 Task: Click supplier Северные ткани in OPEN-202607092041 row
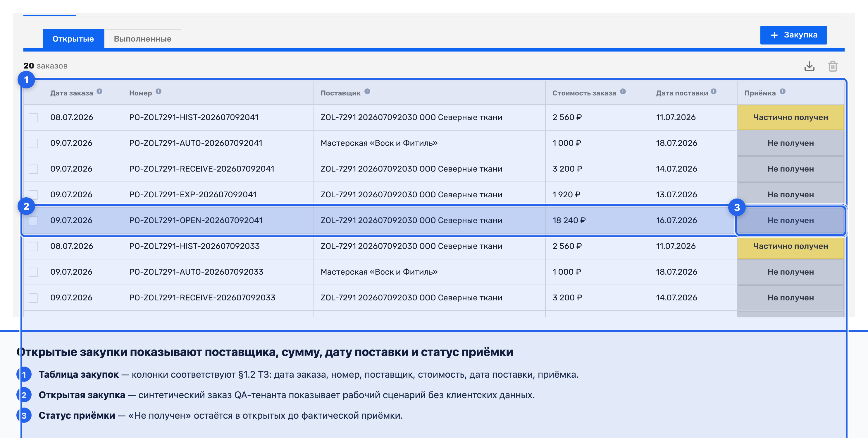[411, 220]
